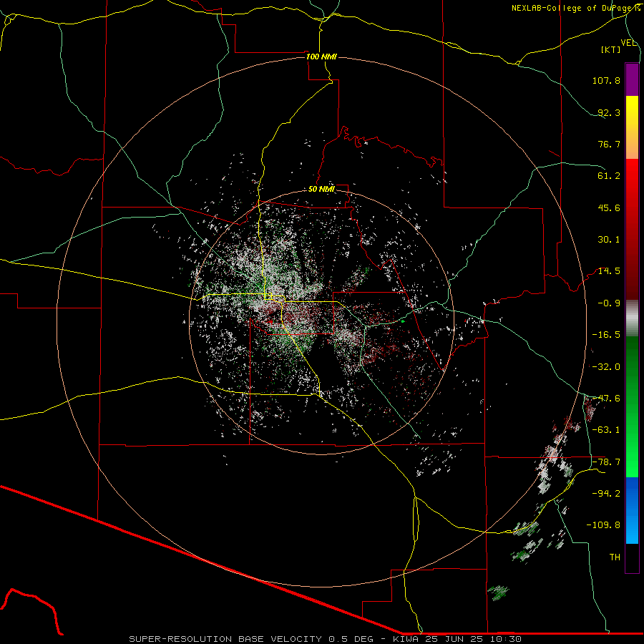This screenshot has height=644, width=644.
Task: Click the 50 NMI range ring label
Action: click(x=321, y=190)
